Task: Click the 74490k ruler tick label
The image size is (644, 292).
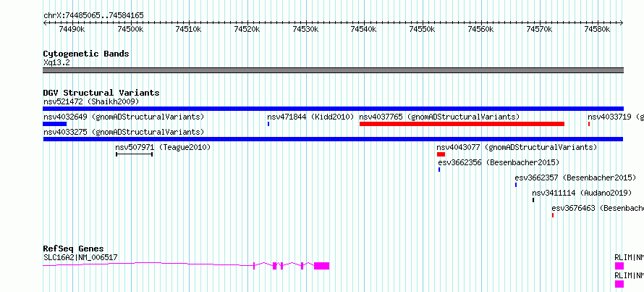Action: (72, 29)
